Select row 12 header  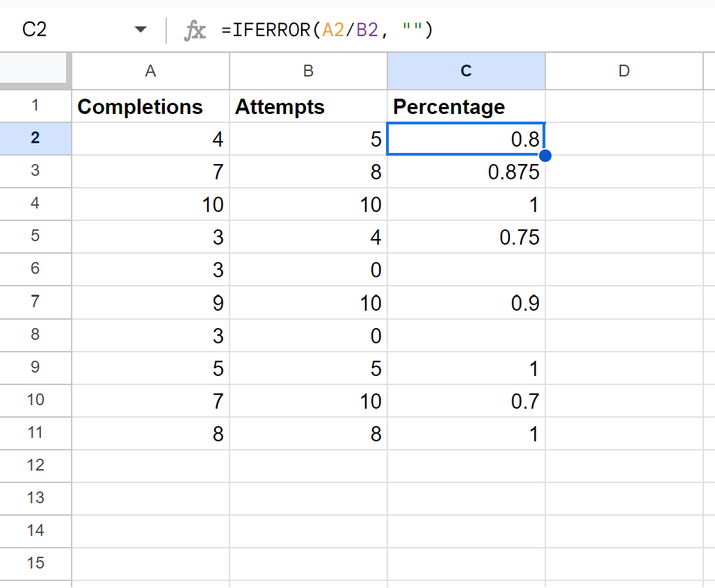tap(35, 466)
